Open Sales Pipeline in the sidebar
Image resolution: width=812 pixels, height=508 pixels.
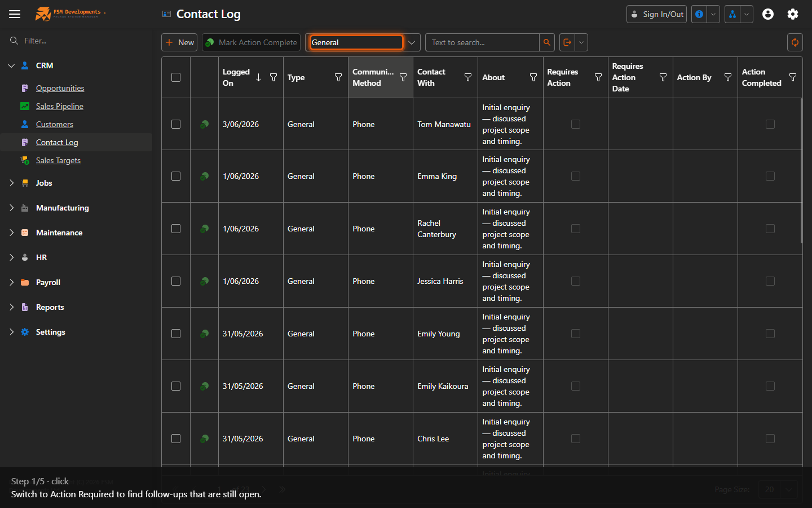click(x=60, y=106)
